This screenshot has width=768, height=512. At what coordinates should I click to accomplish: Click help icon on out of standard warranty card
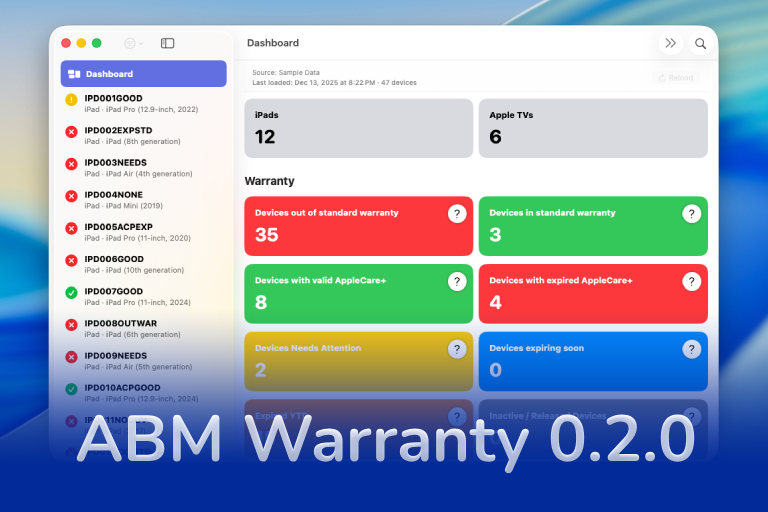coord(457,214)
